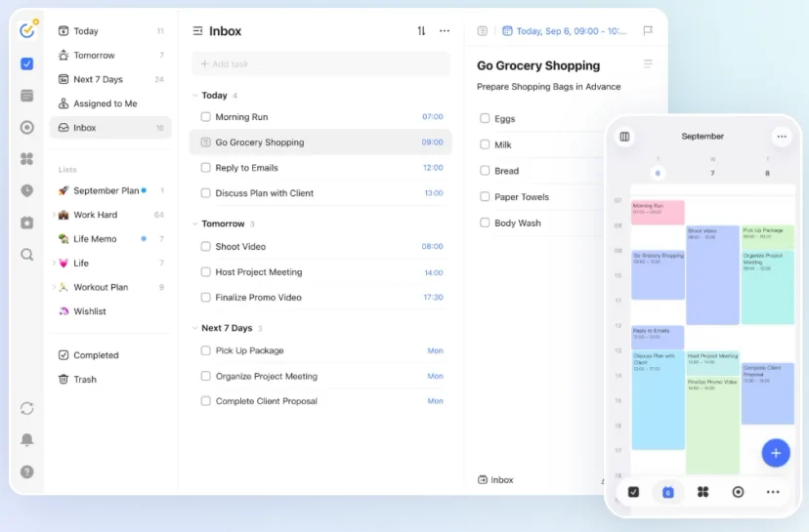809x532 pixels.
Task: Click the Prepare Shopping Bags in Advance description
Action: tap(548, 87)
